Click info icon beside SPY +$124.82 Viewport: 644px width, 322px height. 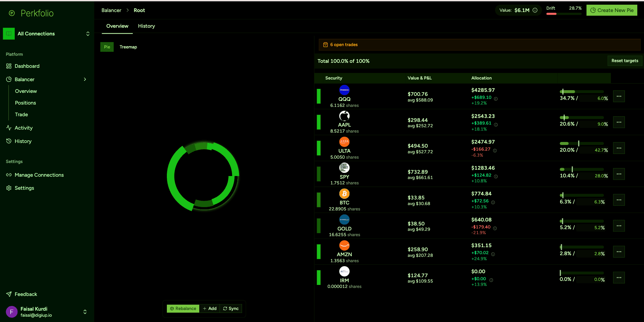tap(496, 176)
